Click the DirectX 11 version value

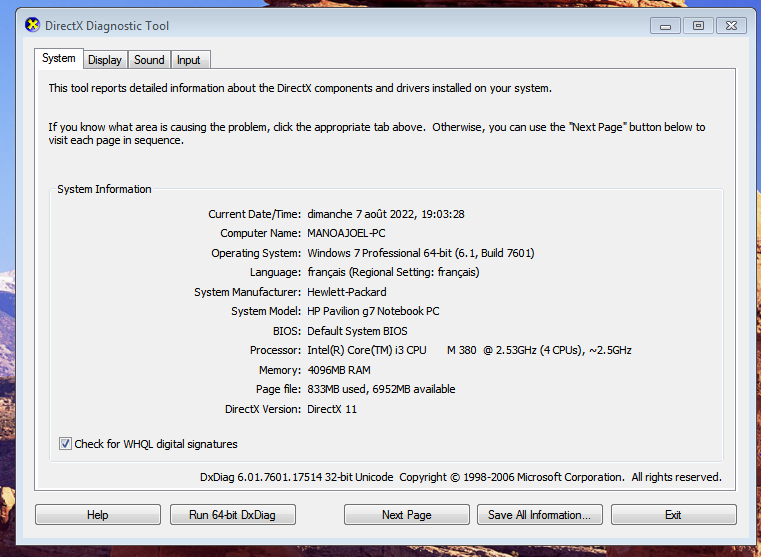(x=332, y=409)
